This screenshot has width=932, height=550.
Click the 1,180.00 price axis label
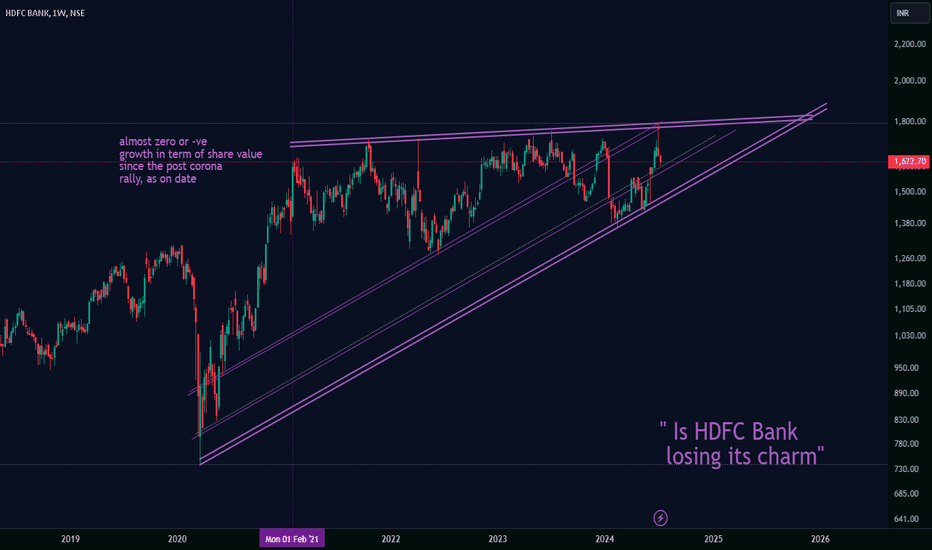coord(910,284)
